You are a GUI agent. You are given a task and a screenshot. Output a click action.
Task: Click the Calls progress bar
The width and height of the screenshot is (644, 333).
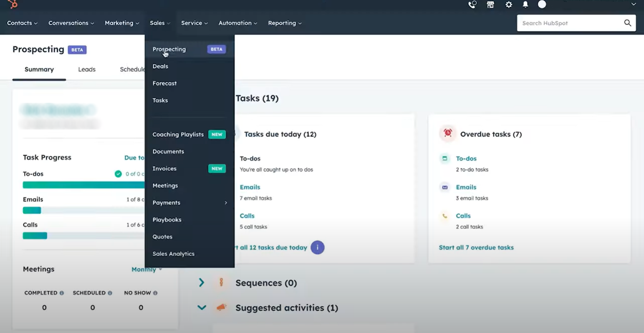pyautogui.click(x=83, y=236)
